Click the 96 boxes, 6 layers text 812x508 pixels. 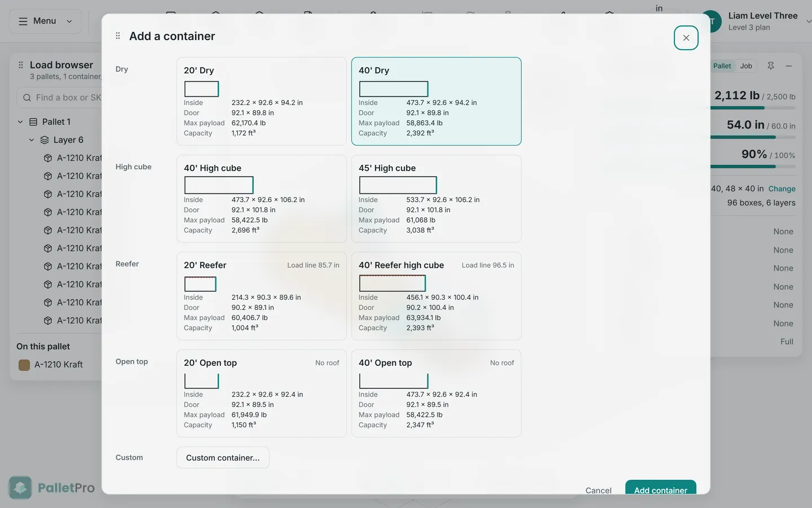(761, 203)
